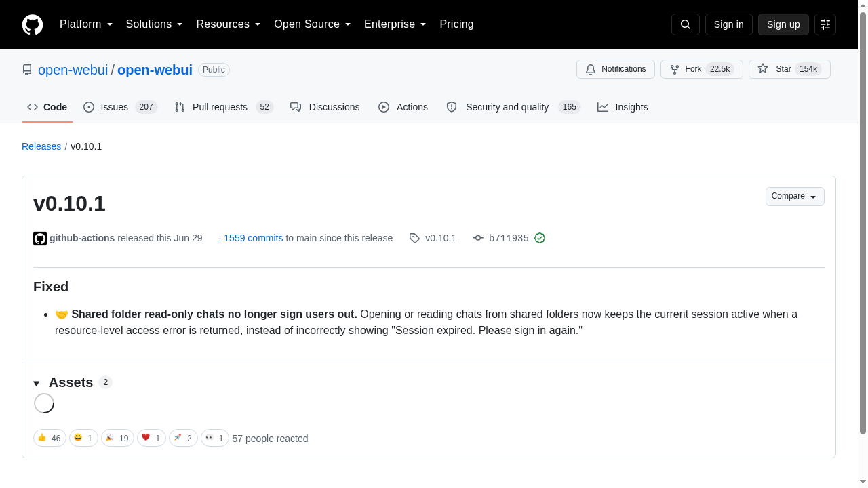
Task: Open the appearance settings sliders icon
Action: (x=825, y=24)
